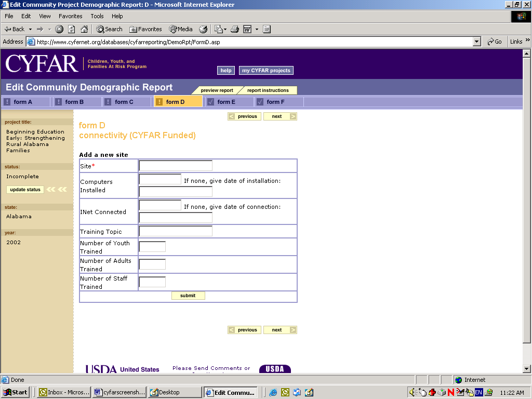The width and height of the screenshot is (532, 399).
Task: Click the update status button
Action: (x=25, y=190)
